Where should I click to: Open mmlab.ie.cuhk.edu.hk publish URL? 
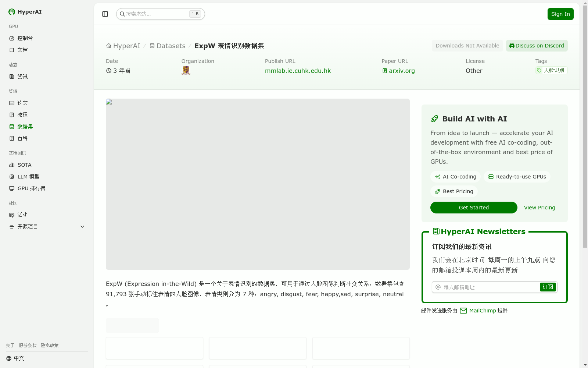(x=298, y=71)
